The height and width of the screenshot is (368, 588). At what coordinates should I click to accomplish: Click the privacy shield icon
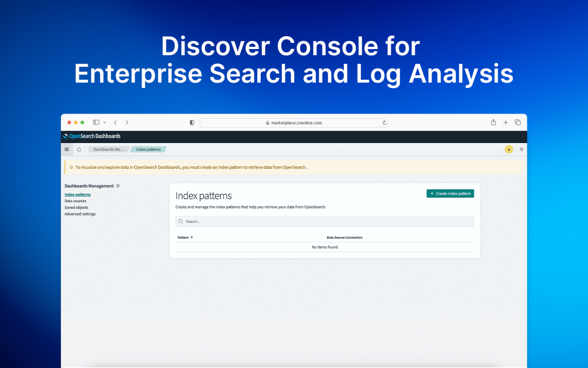[x=192, y=123]
